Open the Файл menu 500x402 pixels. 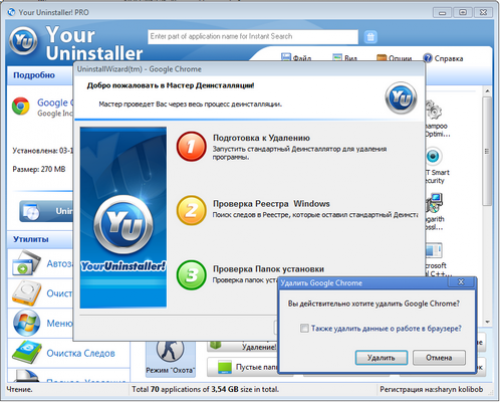pyautogui.click(x=296, y=58)
